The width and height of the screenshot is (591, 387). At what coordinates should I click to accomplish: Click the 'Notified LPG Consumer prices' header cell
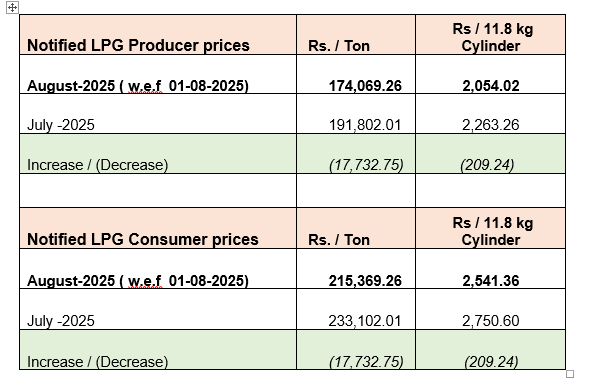pyautogui.click(x=158, y=229)
